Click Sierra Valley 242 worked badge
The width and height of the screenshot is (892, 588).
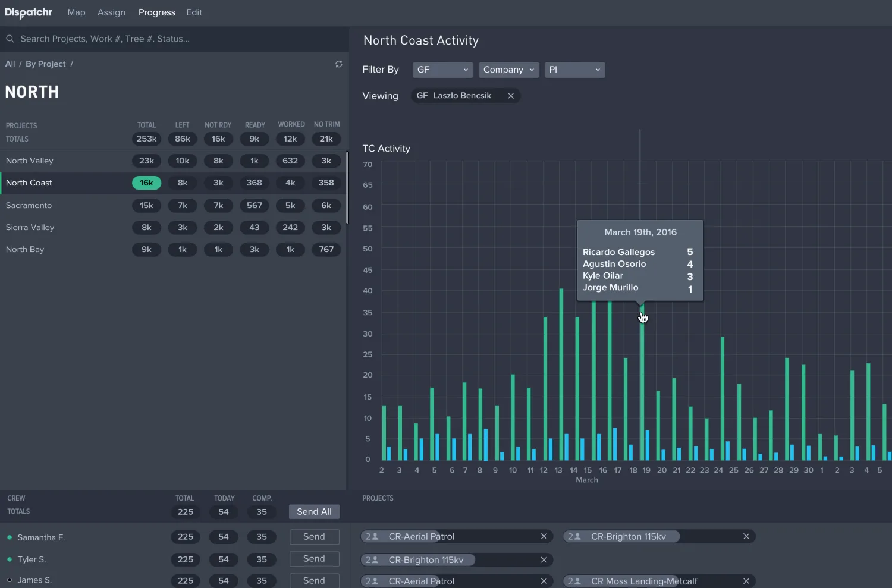tap(290, 227)
